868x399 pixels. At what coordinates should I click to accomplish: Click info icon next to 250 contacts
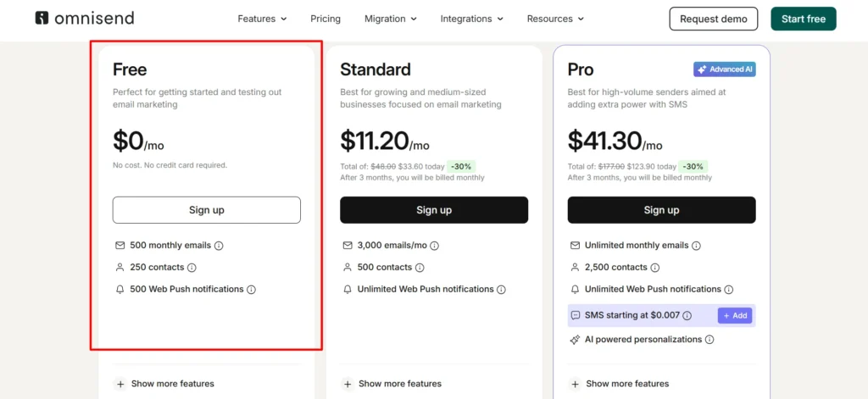pos(192,268)
